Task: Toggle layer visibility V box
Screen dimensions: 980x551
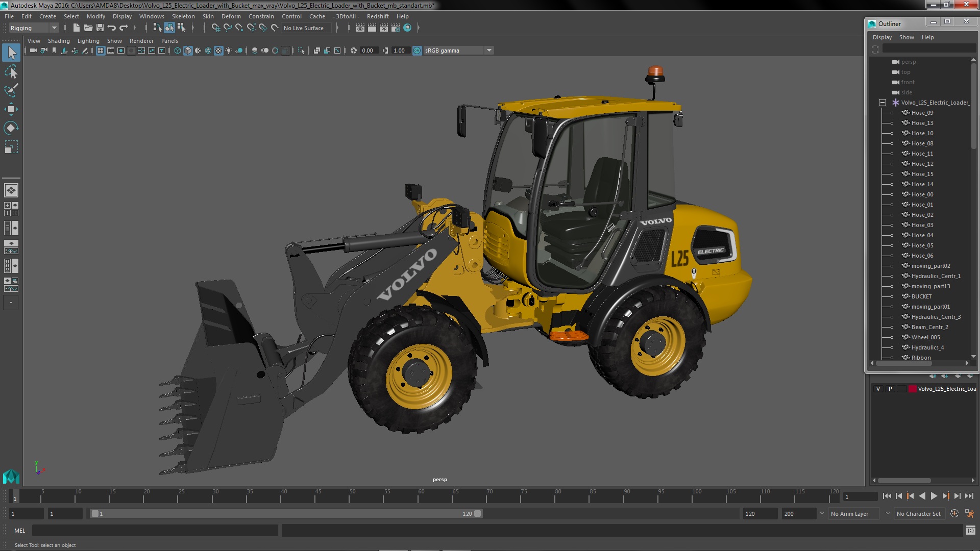Action: coord(878,389)
